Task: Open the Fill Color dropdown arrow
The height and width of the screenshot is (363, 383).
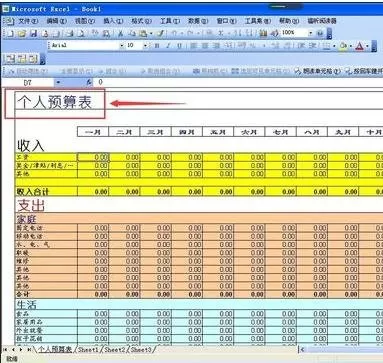Action: (x=350, y=46)
